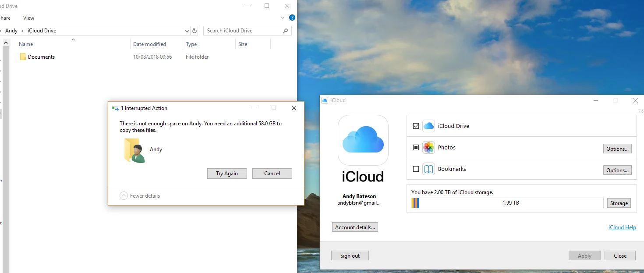644x273 pixels.
Task: Cancel the interrupted copy action
Action: (272, 174)
